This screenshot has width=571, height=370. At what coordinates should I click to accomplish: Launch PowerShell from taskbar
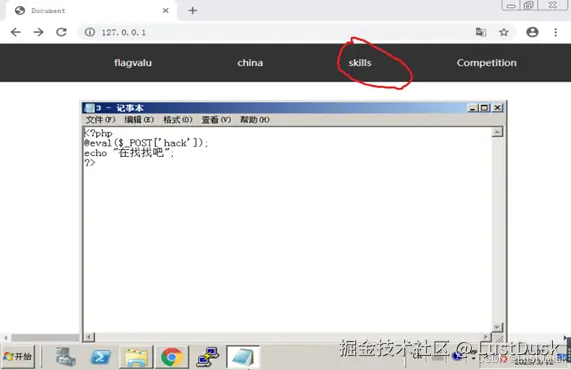[101, 357]
